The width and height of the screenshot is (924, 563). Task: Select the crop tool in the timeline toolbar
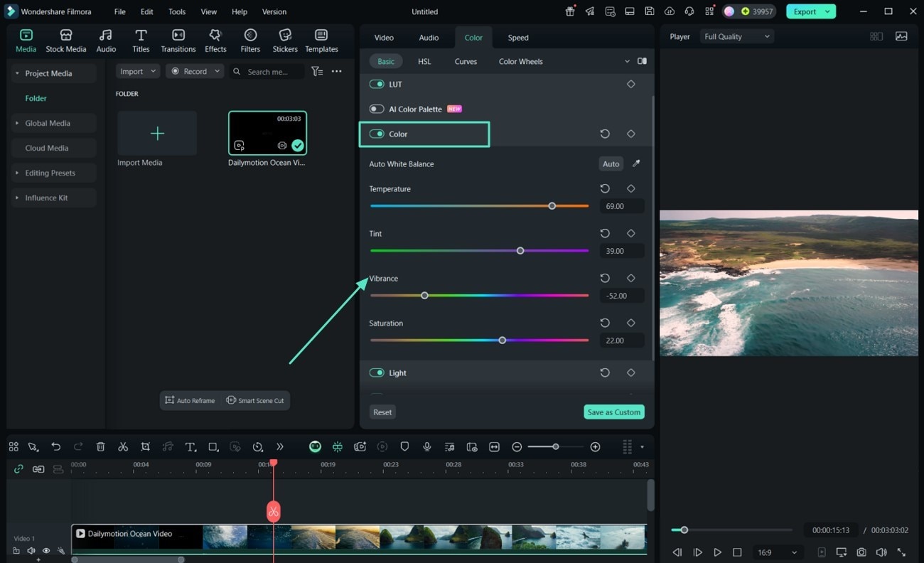145,446
